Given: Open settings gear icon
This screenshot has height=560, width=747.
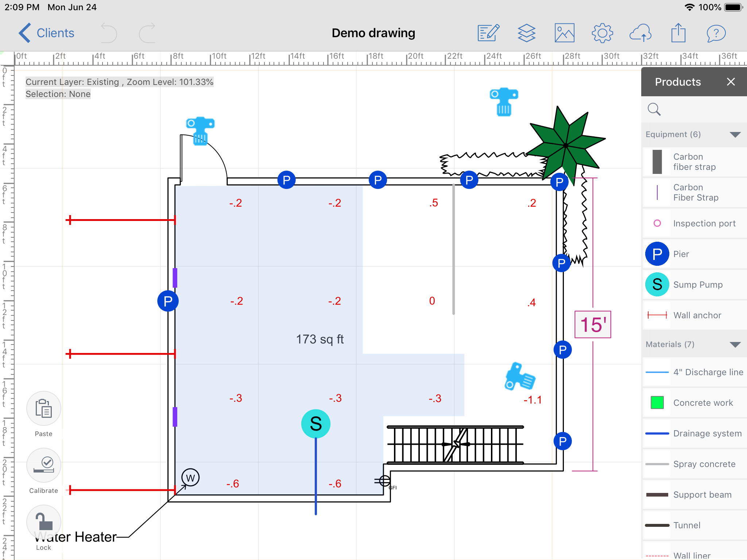Looking at the screenshot, I should pos(602,33).
